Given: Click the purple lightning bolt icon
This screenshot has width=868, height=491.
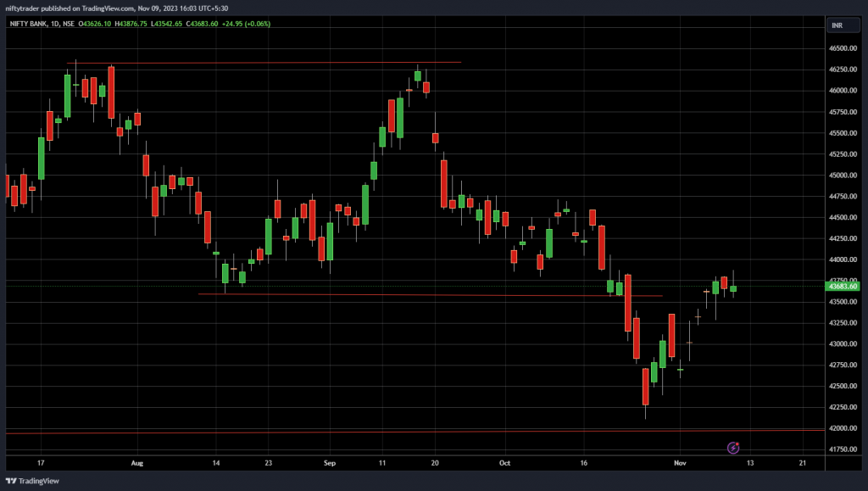Looking at the screenshot, I should pyautogui.click(x=733, y=447).
